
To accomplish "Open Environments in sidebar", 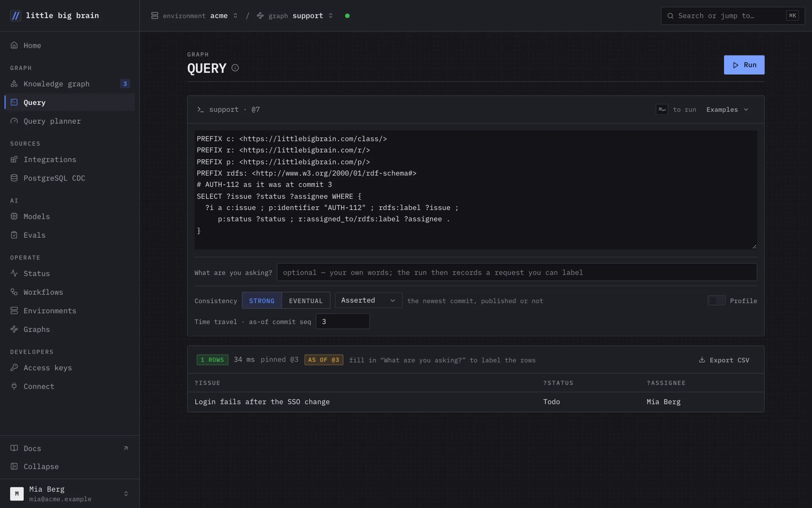I will [x=70, y=311].
